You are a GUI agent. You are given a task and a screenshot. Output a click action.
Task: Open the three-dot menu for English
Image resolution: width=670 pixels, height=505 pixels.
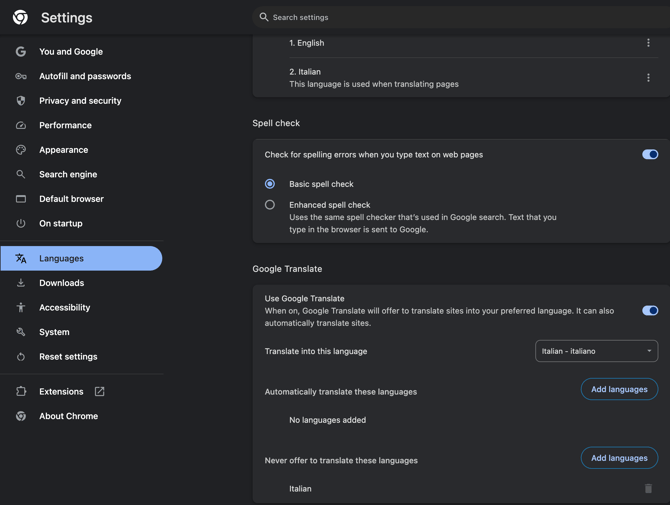click(648, 43)
